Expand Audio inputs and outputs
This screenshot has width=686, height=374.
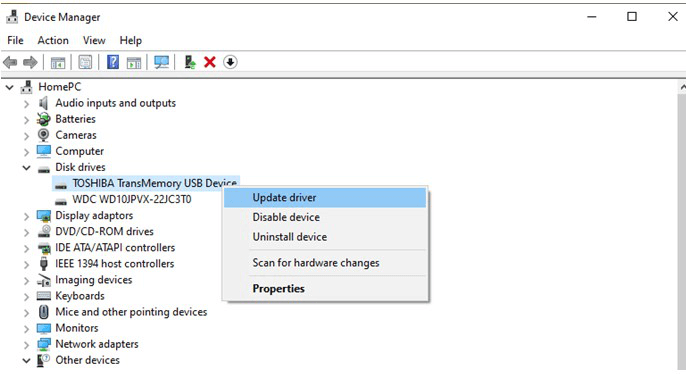[26, 104]
